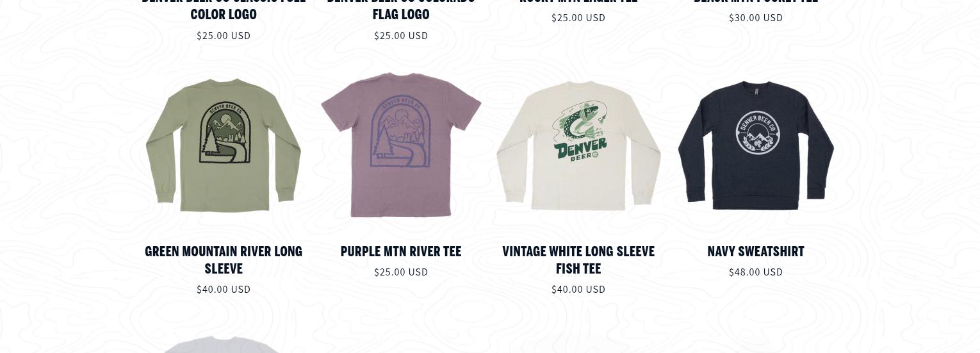Select the $25.00 USD price under Flag Logo
This screenshot has height=353, width=980.
click(401, 36)
